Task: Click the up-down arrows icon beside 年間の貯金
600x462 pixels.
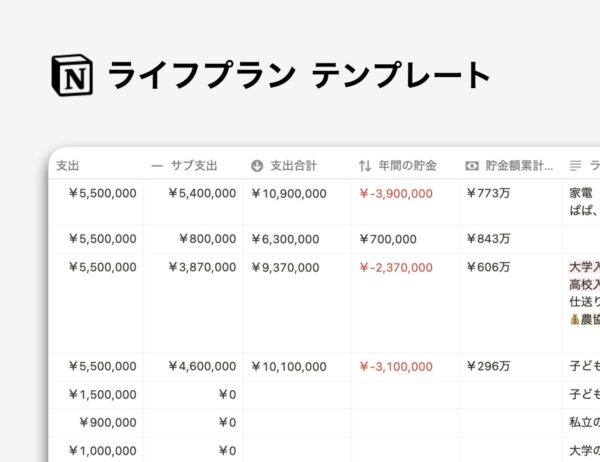Action: [x=365, y=166]
